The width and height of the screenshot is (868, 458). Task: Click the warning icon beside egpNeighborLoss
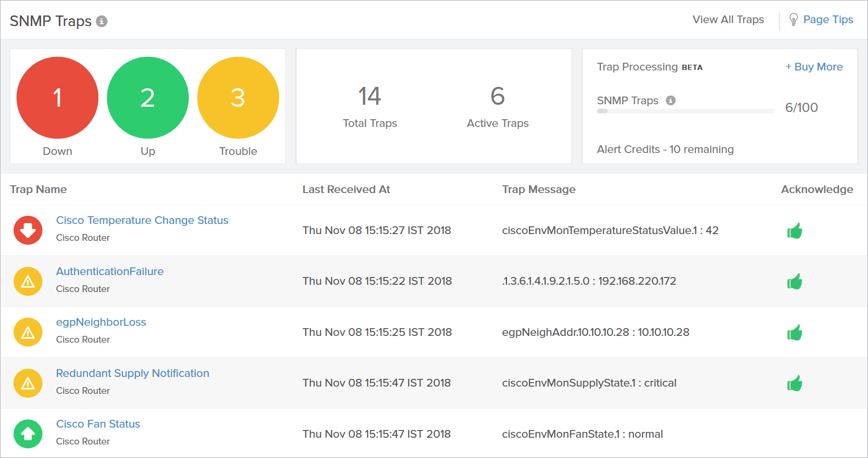click(27, 332)
